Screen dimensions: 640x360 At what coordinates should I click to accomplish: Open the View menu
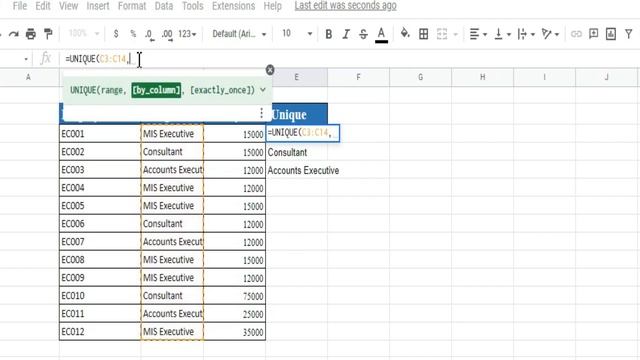tap(69, 6)
